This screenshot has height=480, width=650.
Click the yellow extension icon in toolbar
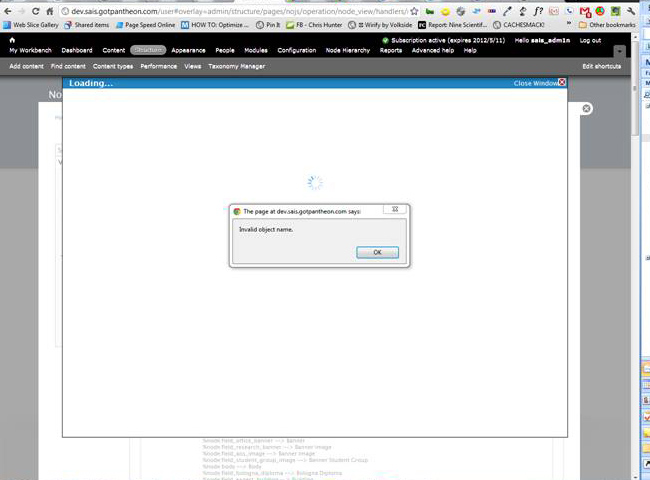point(445,12)
